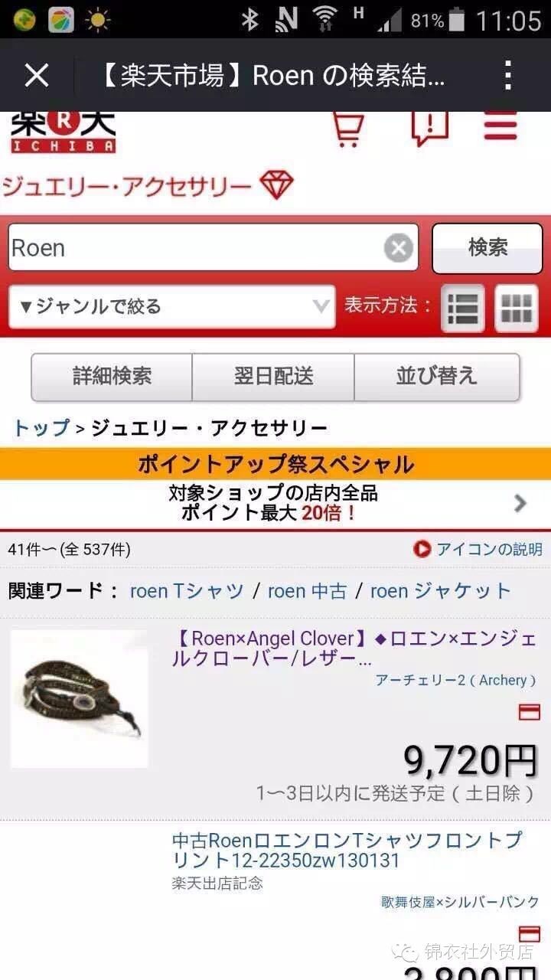This screenshot has height=980, width=551.
Task: Tap the Rakuten Ichiba logo
Action: [x=63, y=132]
